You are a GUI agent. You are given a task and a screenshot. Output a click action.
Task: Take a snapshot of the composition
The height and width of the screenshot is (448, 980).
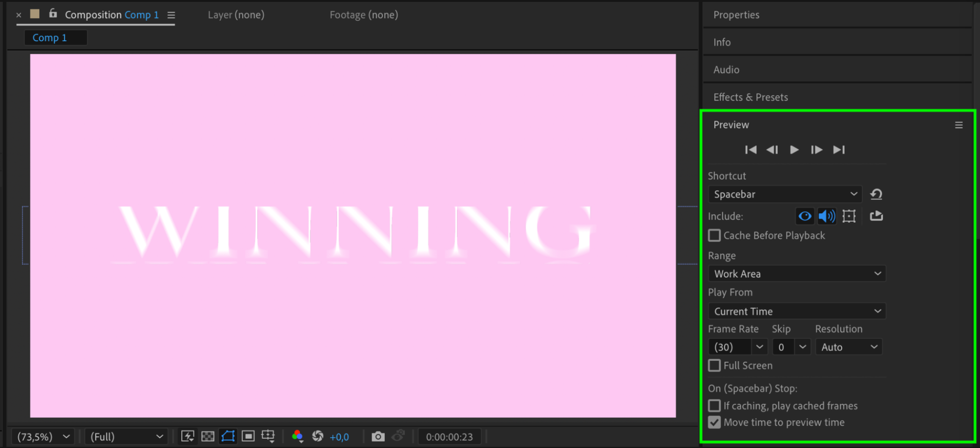[378, 436]
